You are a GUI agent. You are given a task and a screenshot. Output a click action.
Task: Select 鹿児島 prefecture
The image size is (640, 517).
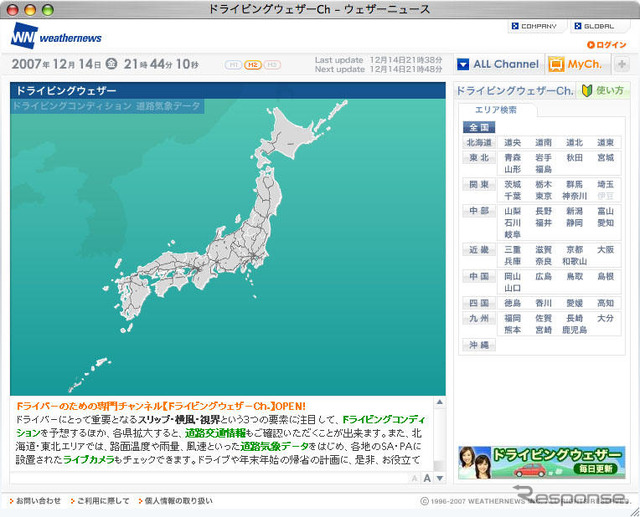coord(574,330)
